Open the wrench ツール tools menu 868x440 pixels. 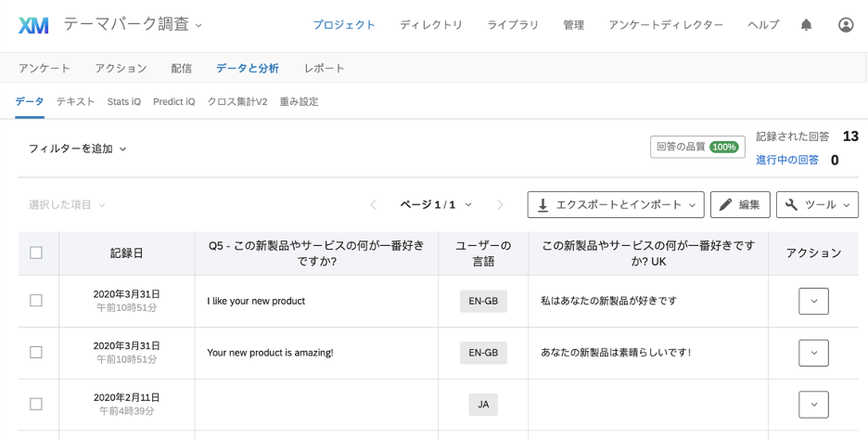click(817, 204)
